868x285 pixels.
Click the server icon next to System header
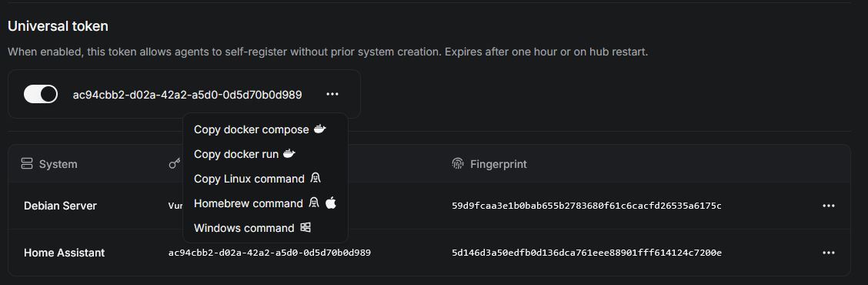(x=27, y=163)
